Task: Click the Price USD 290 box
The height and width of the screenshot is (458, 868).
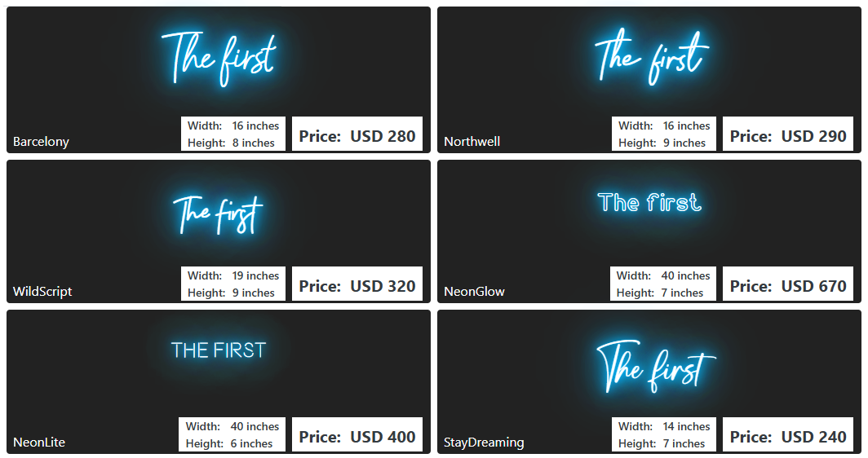Action: [x=788, y=134]
